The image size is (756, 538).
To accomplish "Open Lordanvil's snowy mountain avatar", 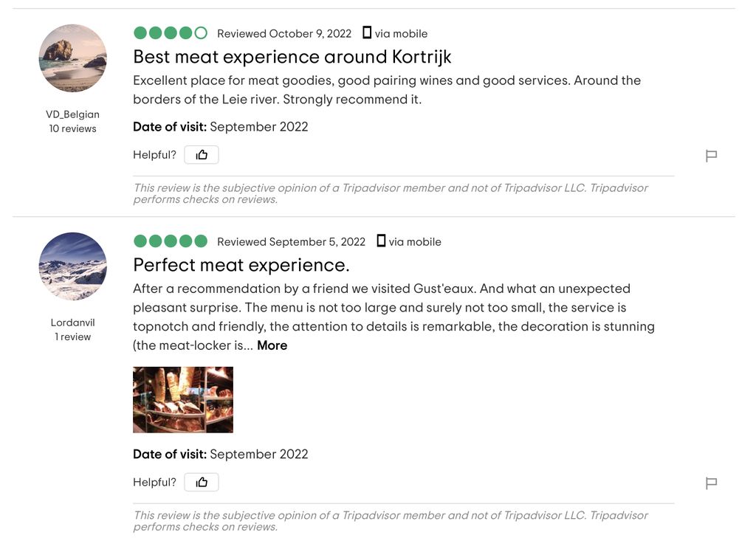I will (73, 266).
